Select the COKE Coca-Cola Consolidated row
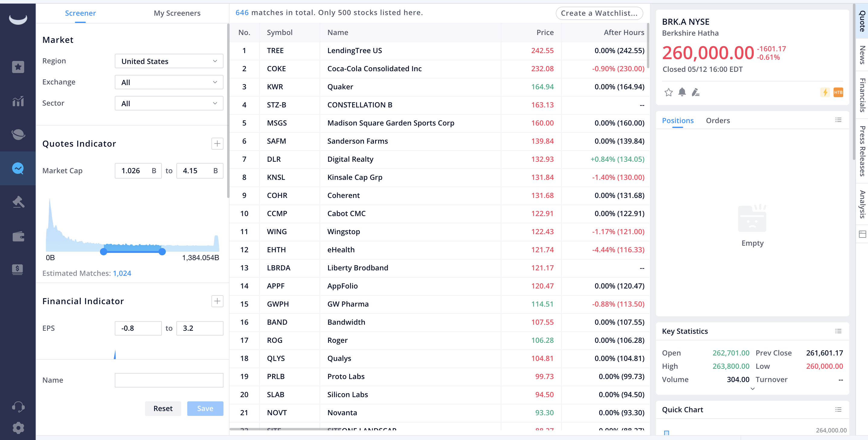Screen dimensions: 868x440 [439, 69]
